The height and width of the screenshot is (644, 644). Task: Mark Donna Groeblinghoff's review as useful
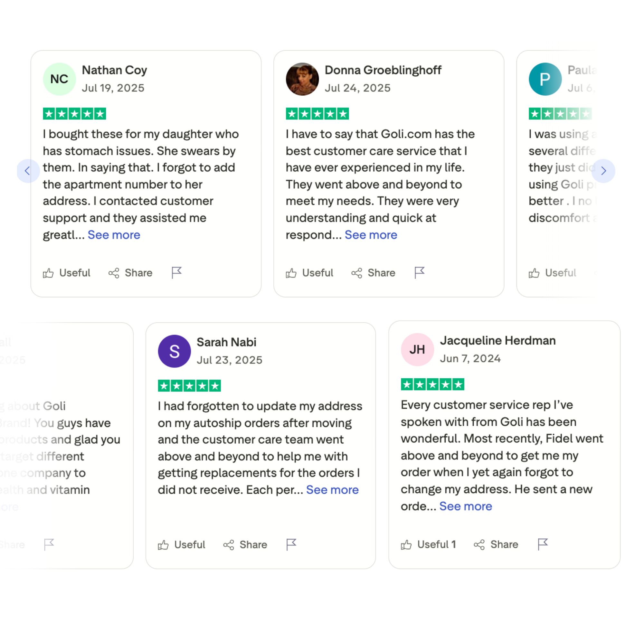point(309,273)
